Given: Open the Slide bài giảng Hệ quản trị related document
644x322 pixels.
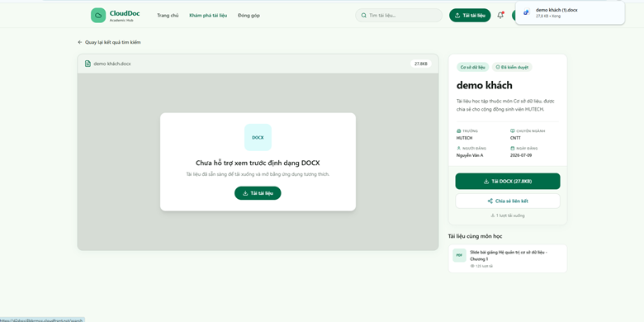Looking at the screenshot, I should click(508, 258).
